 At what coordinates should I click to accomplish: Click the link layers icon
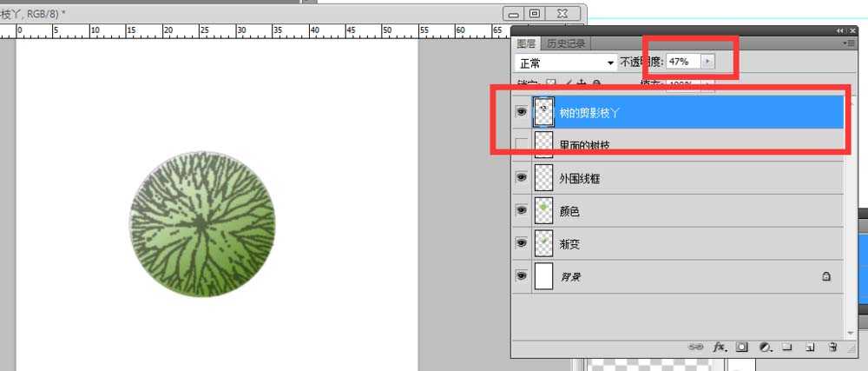click(x=695, y=348)
